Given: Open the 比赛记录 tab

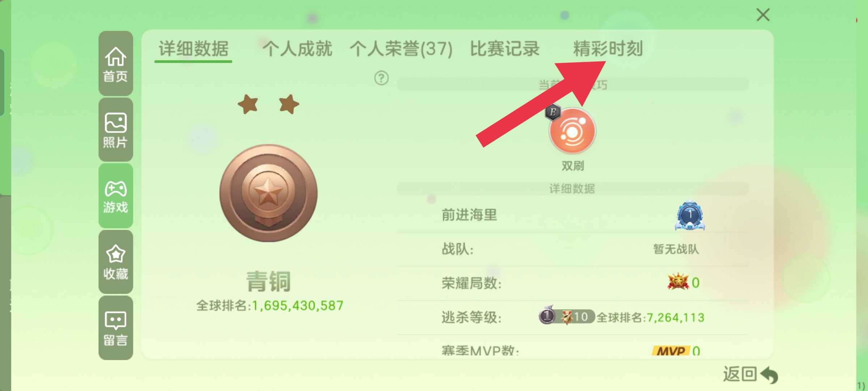Looking at the screenshot, I should 505,49.
